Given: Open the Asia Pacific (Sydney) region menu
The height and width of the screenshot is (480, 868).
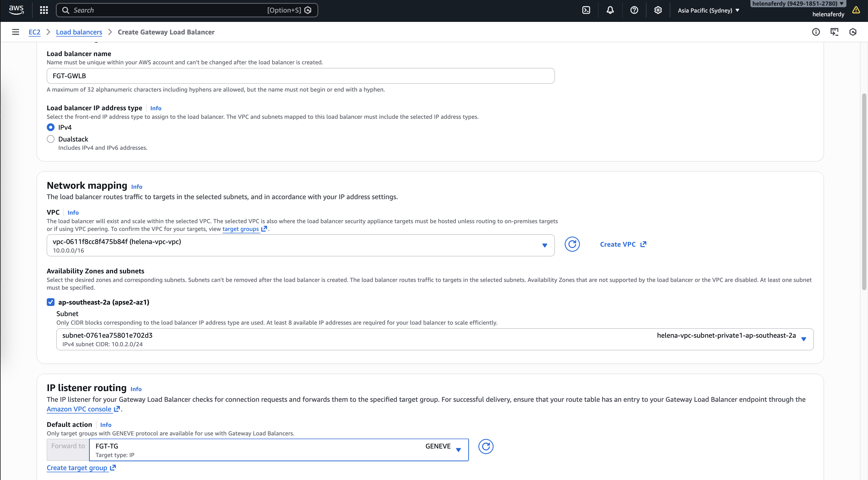Looking at the screenshot, I should pos(708,10).
